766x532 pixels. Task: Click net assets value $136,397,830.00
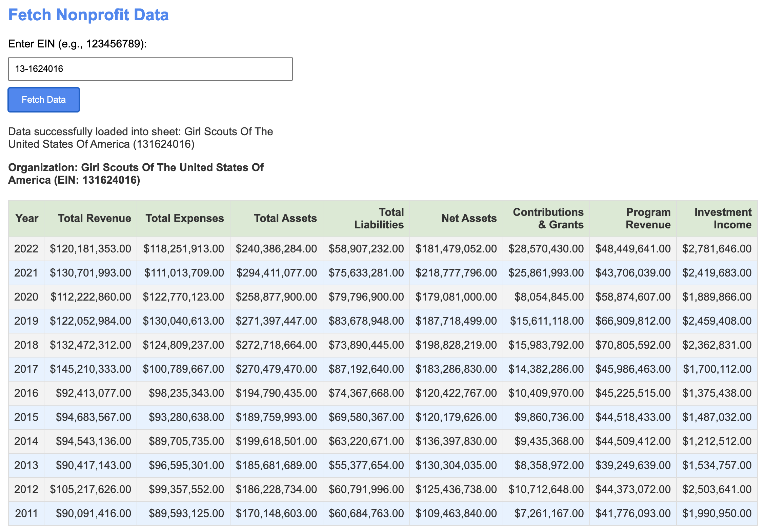(457, 441)
